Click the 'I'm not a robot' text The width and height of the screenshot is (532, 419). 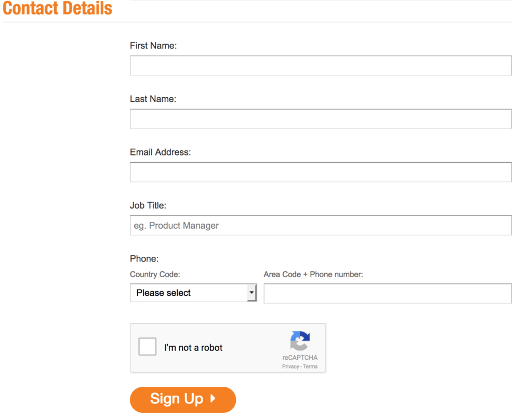(x=193, y=348)
